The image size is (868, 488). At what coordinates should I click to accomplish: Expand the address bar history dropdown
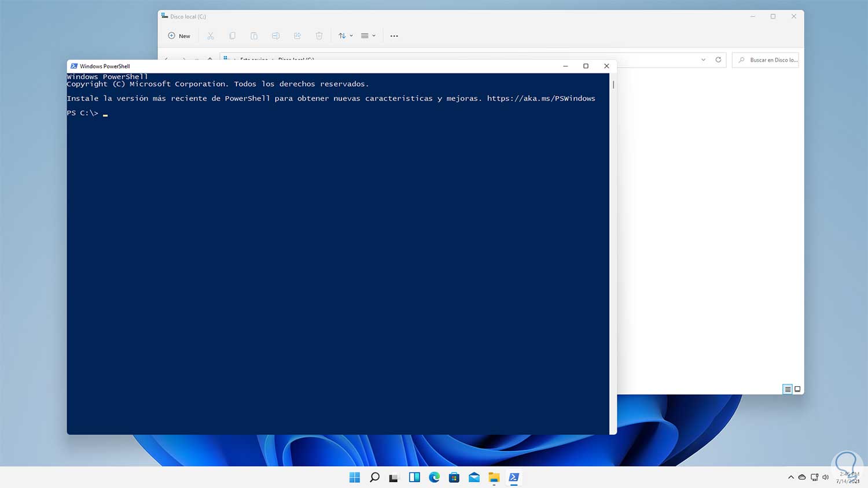click(703, 60)
